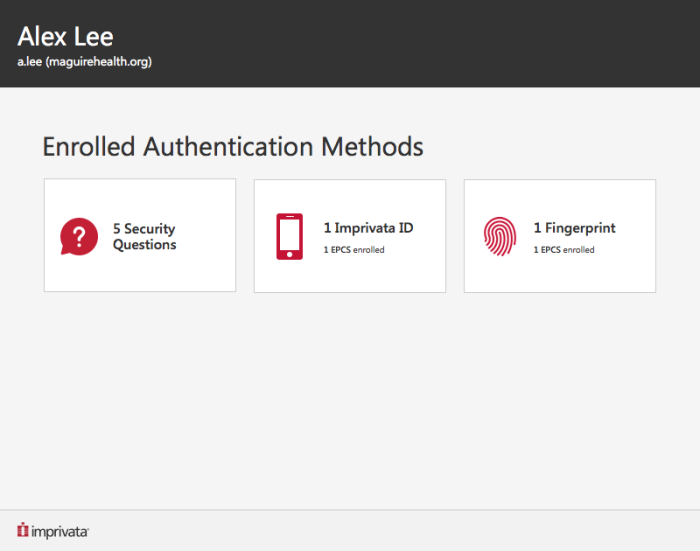Click the empty right side of dark header
700x551 pixels.
tap(500, 43)
